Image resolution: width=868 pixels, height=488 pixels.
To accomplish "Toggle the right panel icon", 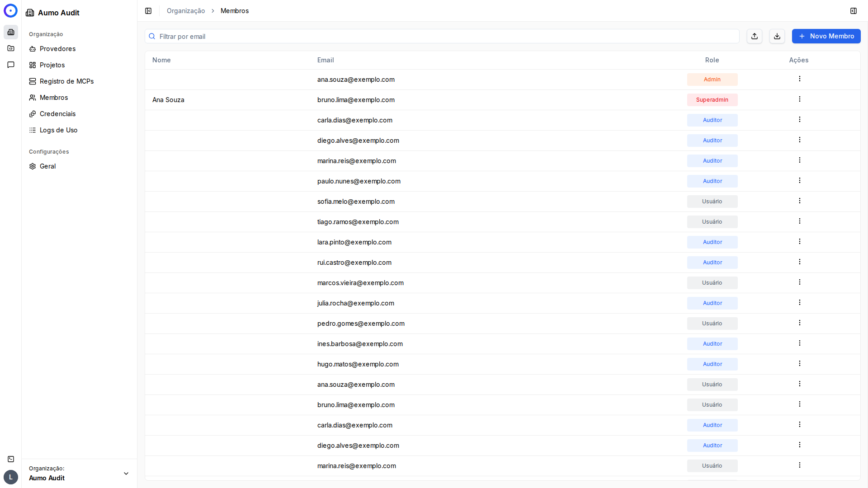I will point(854,11).
